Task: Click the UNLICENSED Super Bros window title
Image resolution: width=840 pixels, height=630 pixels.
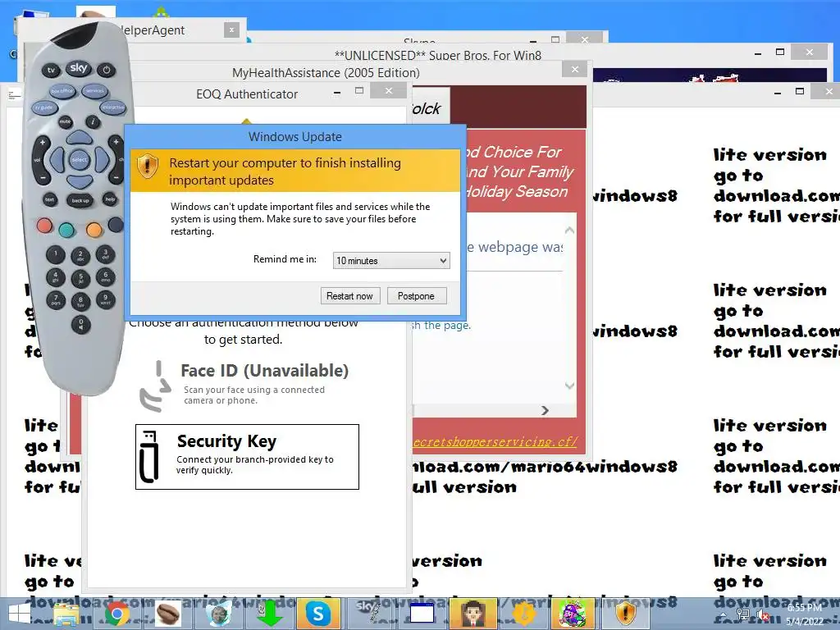Action: coord(438,55)
